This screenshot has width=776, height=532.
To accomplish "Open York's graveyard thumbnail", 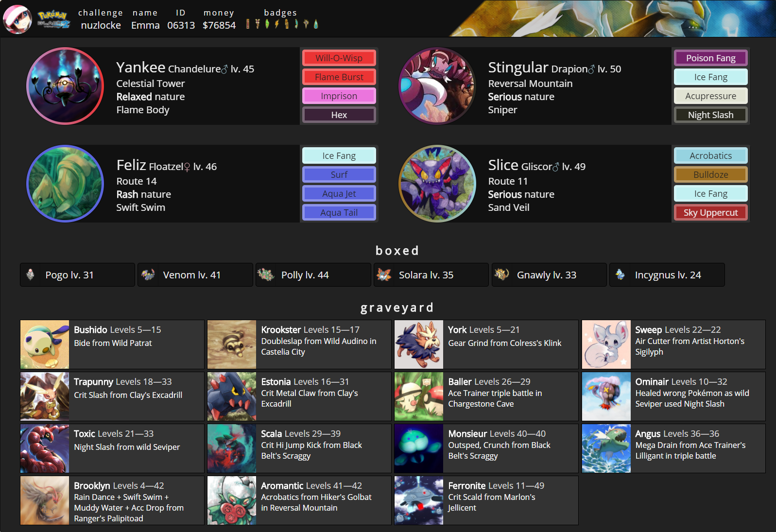I will tap(419, 344).
